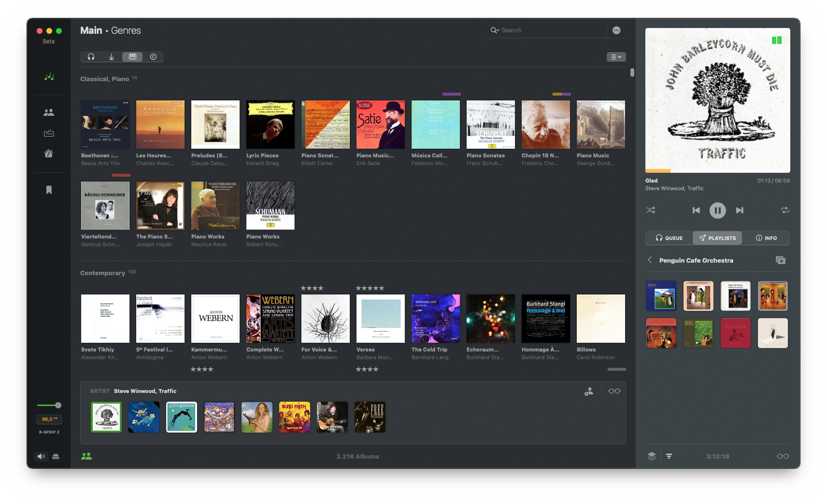Select the downloads view in the segmented toolbar

coord(112,57)
